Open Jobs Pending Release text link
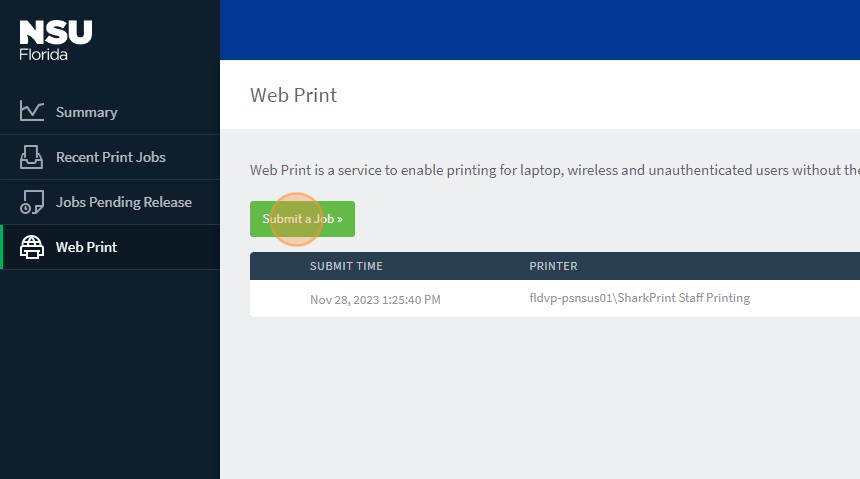860x479 pixels. (123, 202)
